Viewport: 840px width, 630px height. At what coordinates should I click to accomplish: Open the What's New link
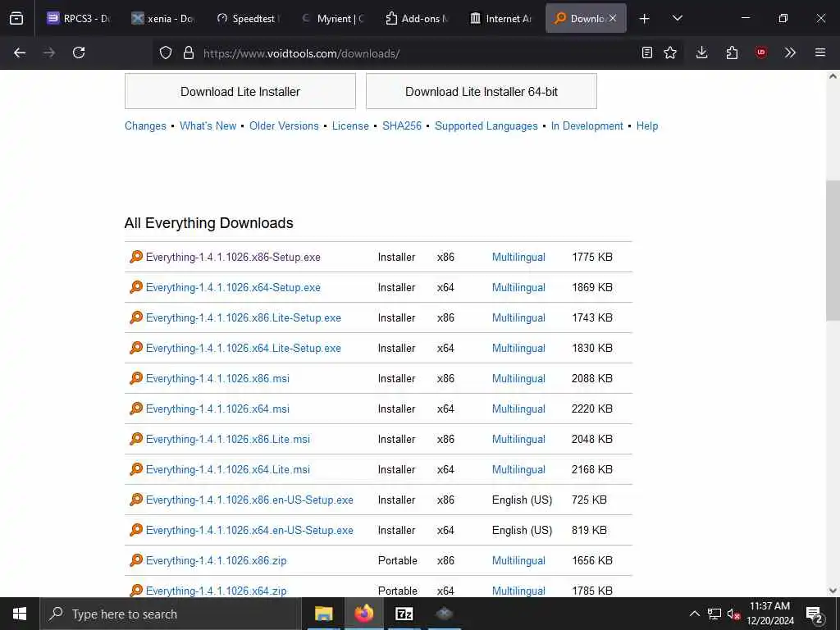(x=208, y=126)
